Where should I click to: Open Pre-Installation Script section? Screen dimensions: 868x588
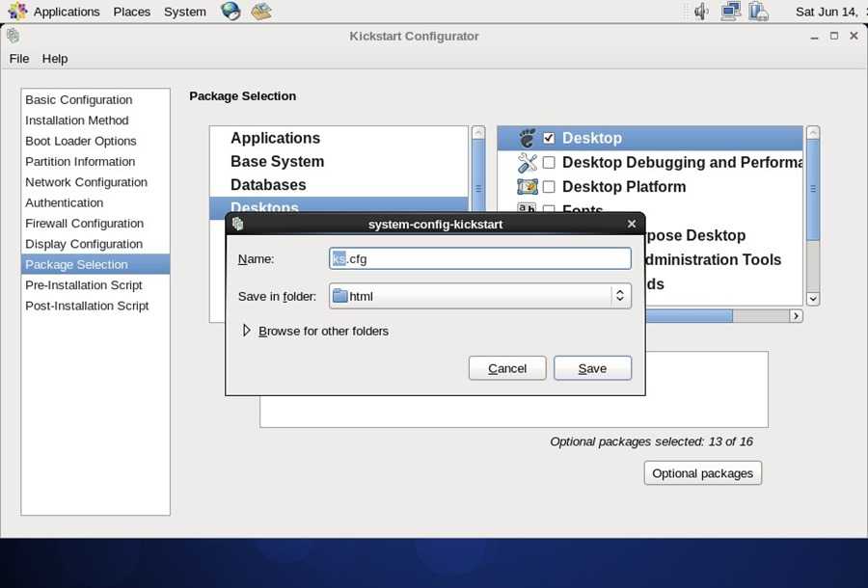click(95, 285)
